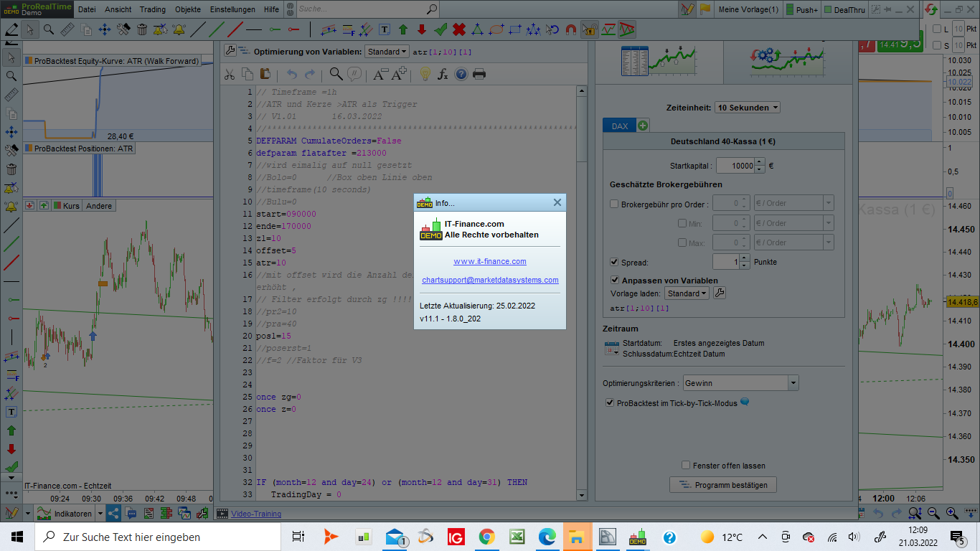The width and height of the screenshot is (980, 551).
Task: Select the magnet snap tool in the top toolbar
Action: point(571,29)
